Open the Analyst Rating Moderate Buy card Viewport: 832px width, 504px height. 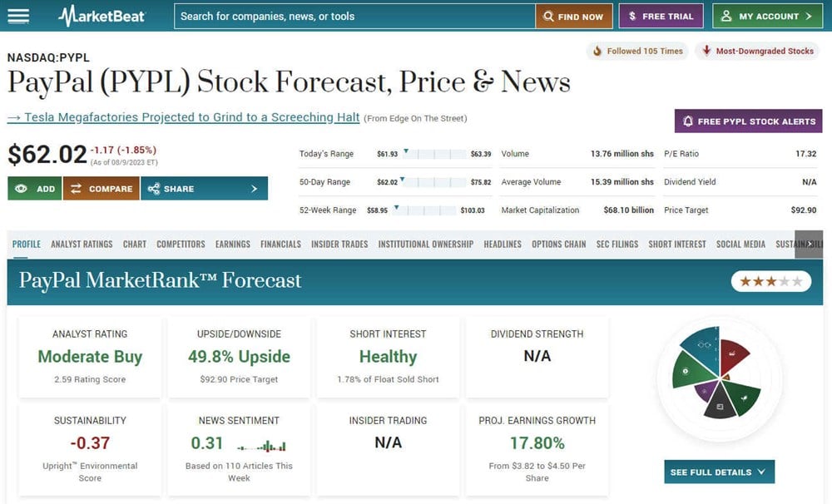(x=90, y=357)
